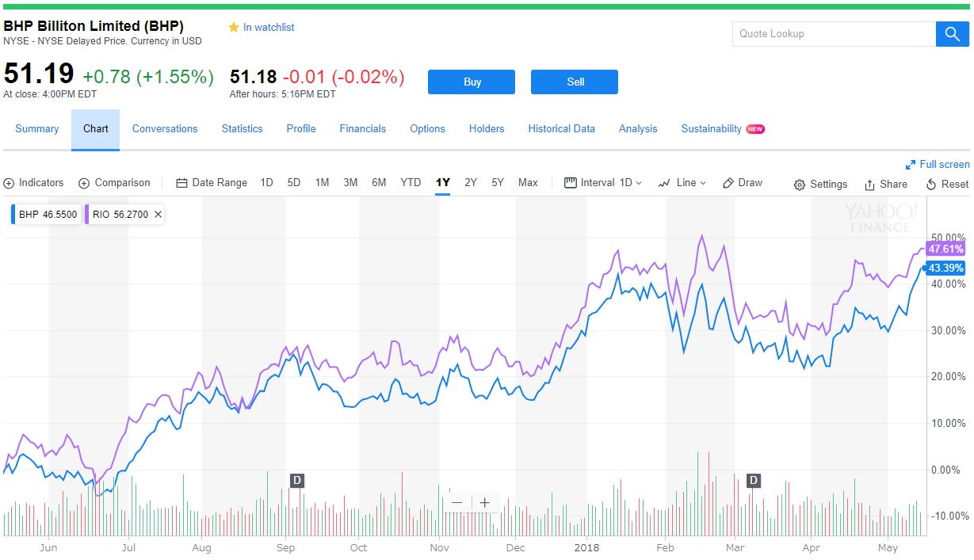This screenshot has height=560, width=974.
Task: Select the Max range
Action: (x=528, y=183)
